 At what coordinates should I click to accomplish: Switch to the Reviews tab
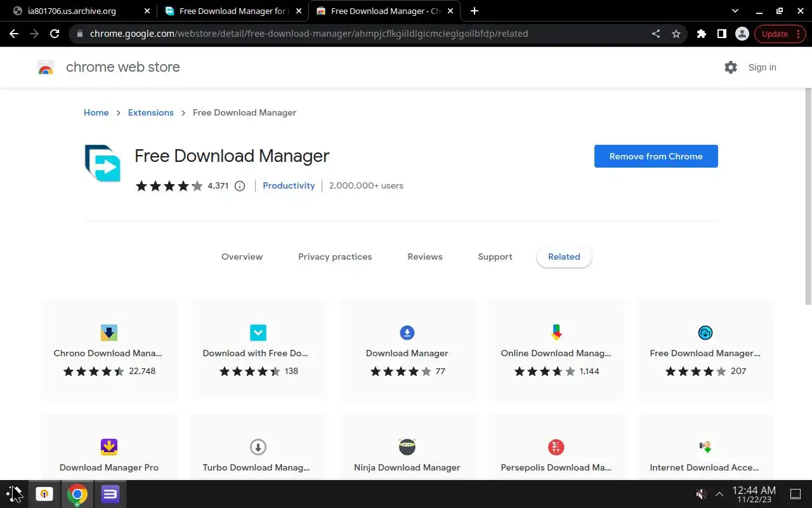click(425, 257)
